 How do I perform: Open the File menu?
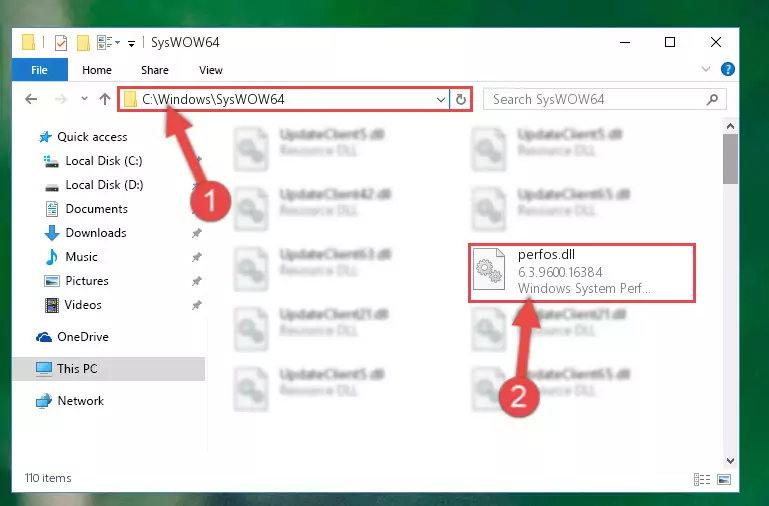(x=40, y=70)
